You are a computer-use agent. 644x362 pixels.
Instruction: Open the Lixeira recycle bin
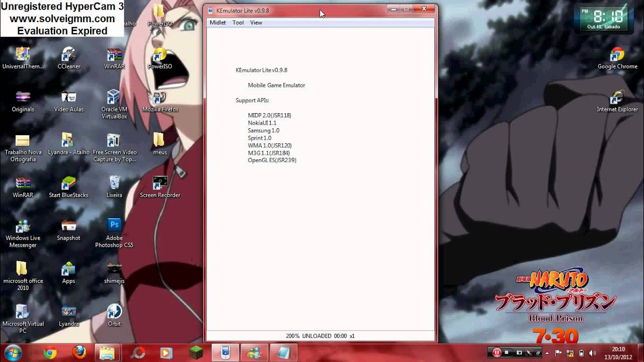(114, 187)
